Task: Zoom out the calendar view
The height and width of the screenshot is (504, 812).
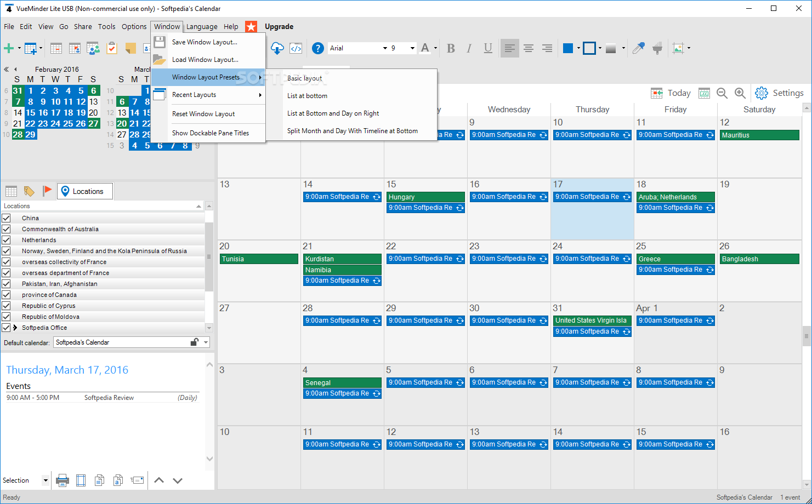Action: tap(722, 93)
